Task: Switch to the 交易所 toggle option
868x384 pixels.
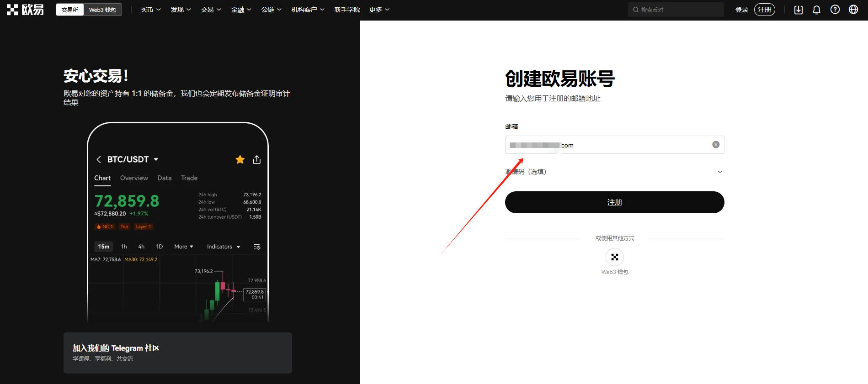Action: click(x=70, y=10)
